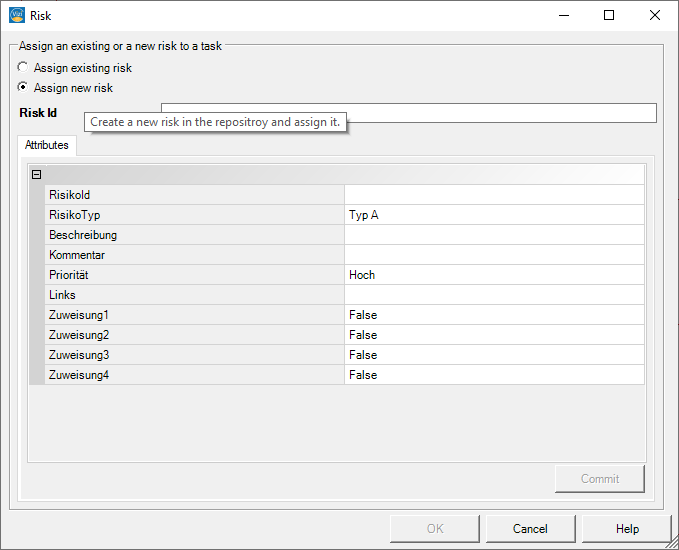
Task: Select the Zuweisung3 value cell
Action: [x=494, y=355]
